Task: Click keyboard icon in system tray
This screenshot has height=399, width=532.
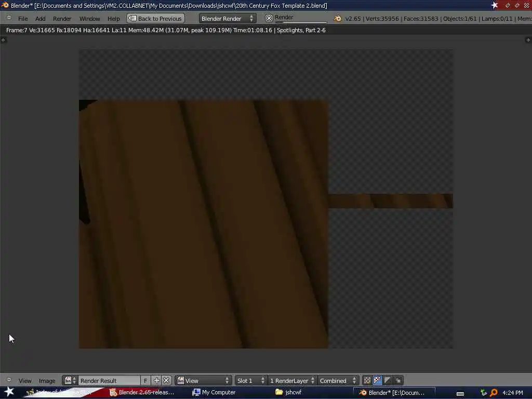Action: [460, 393]
